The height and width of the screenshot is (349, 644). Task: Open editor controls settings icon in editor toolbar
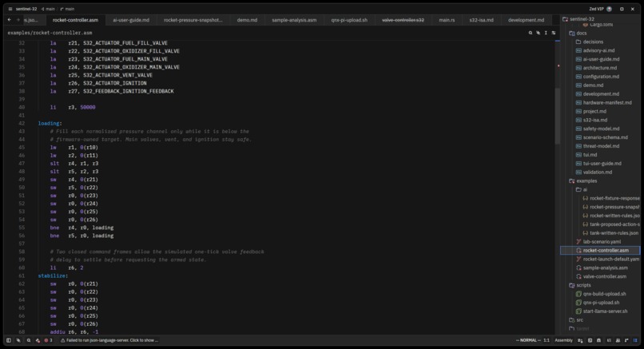coord(554,33)
